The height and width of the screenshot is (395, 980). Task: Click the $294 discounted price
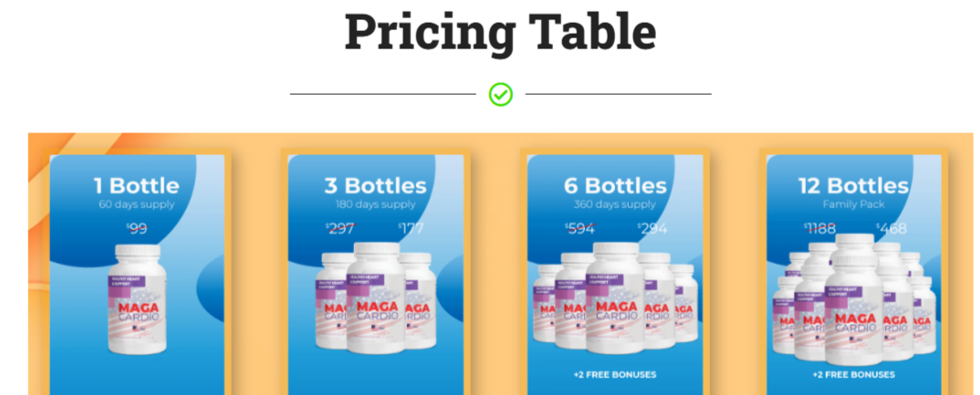[x=652, y=229]
